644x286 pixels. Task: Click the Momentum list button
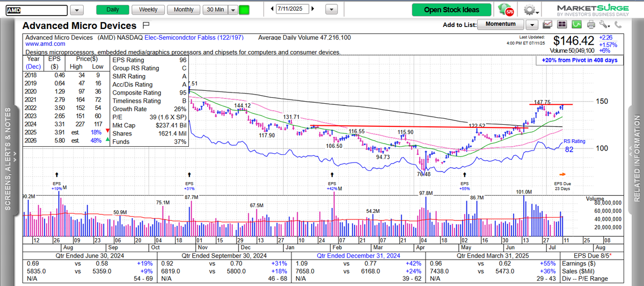[500, 24]
